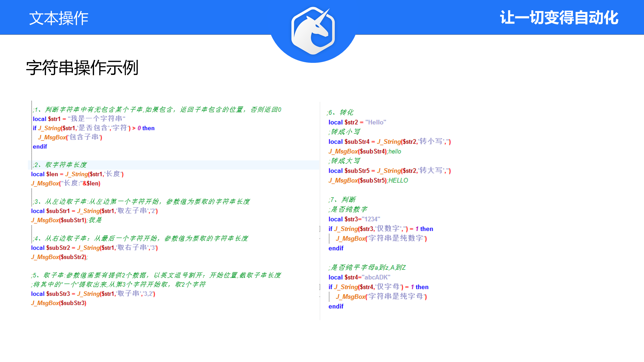
Task: Click the 转小写 $subStr4 code line
Action: (x=389, y=142)
